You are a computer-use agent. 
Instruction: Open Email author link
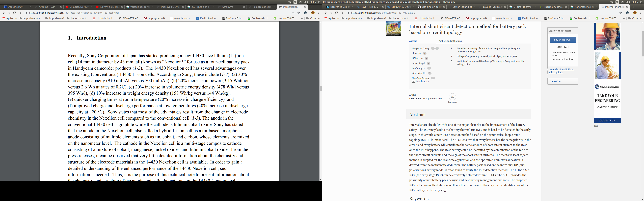pyautogui.click(x=422, y=81)
